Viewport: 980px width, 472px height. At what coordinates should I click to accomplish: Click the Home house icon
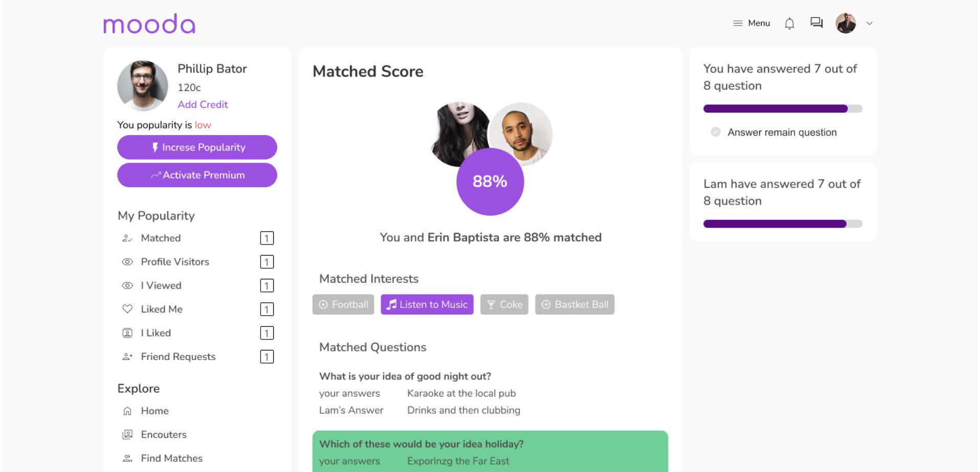click(x=127, y=411)
